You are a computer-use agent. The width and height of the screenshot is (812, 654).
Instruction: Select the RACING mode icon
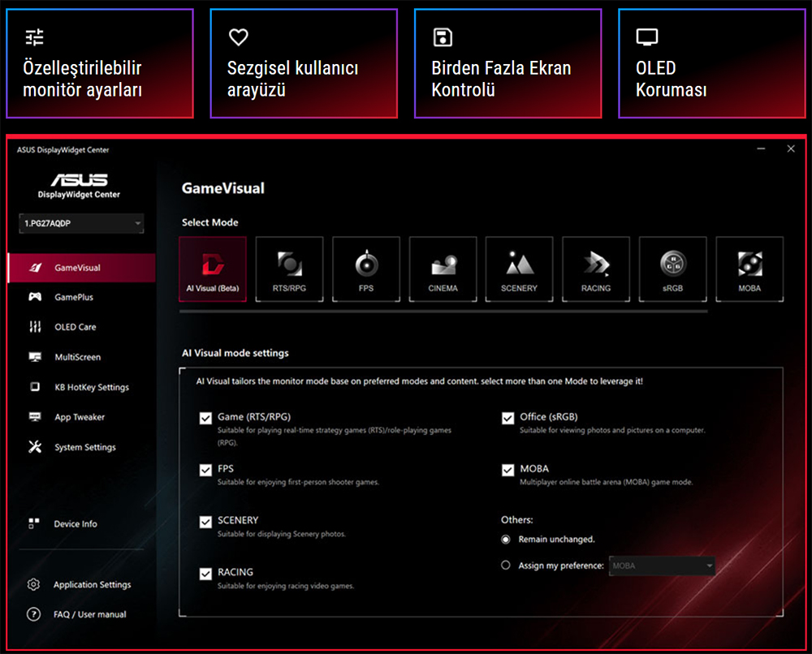[x=596, y=269]
